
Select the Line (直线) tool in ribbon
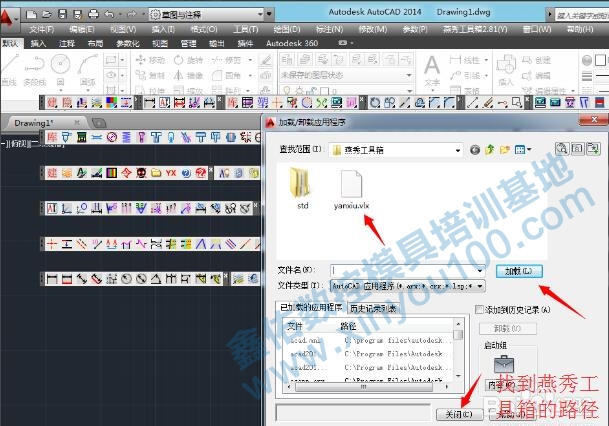pyautogui.click(x=10, y=69)
